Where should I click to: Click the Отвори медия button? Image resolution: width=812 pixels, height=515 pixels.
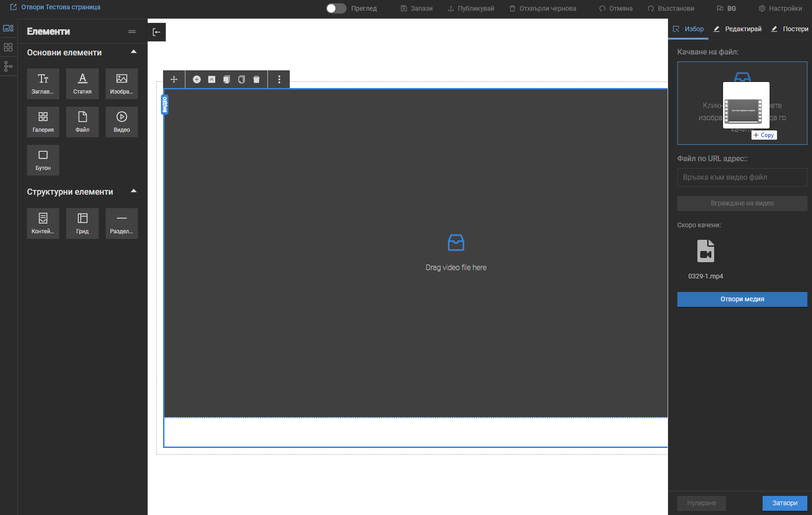point(742,299)
